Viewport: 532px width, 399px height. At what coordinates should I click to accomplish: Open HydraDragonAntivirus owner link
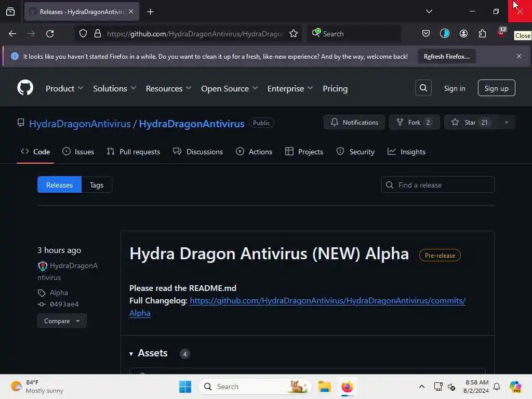pos(79,124)
